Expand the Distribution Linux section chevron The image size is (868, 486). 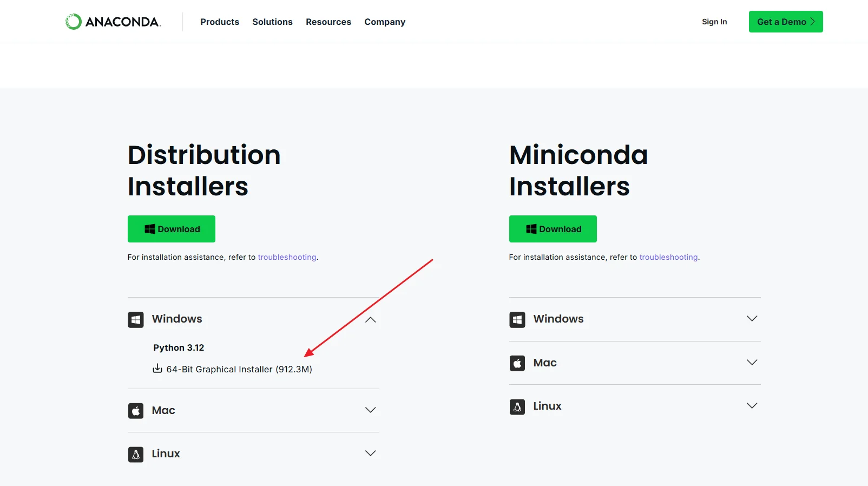[371, 453]
